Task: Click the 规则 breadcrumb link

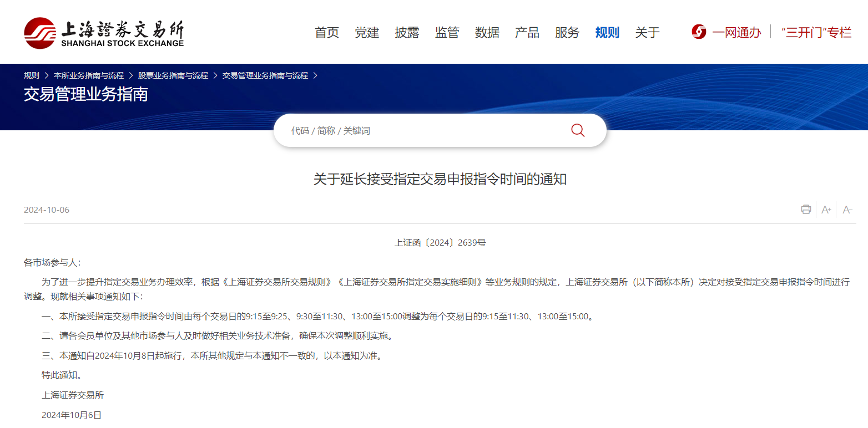Action: point(32,75)
